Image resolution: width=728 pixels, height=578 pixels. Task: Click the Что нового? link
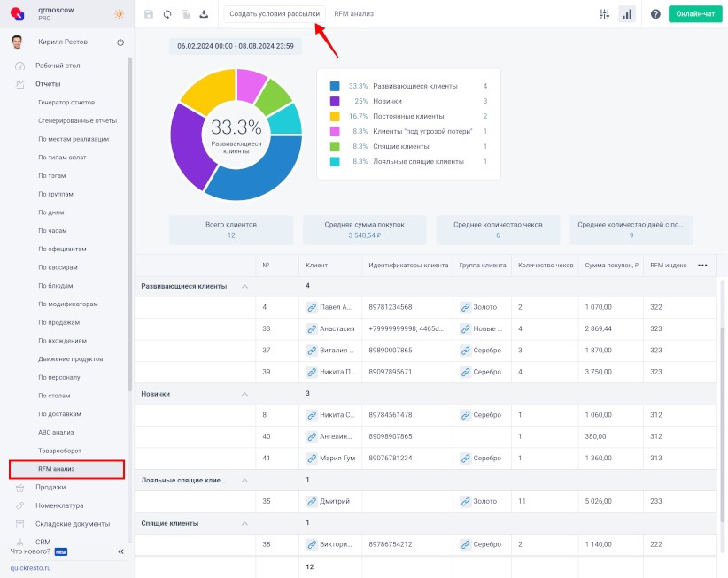click(30, 551)
